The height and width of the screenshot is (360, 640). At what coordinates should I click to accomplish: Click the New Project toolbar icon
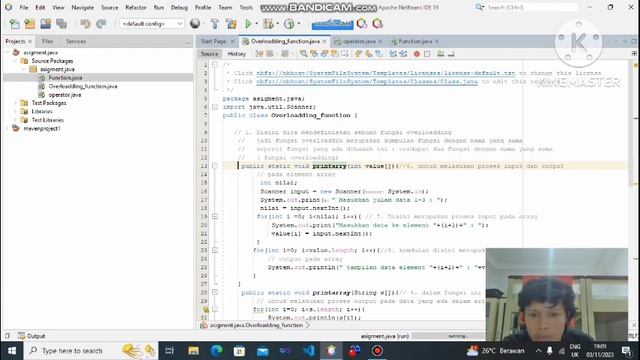(30, 24)
